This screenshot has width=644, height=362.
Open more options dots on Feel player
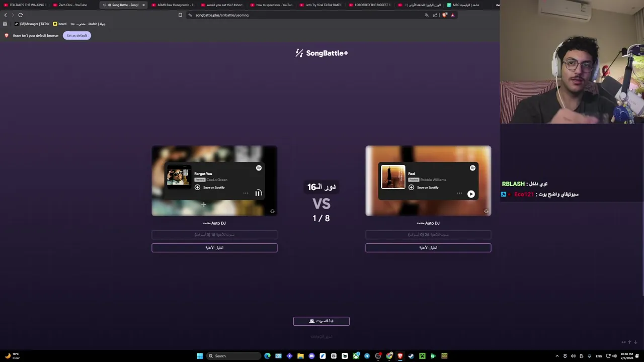pyautogui.click(x=459, y=193)
